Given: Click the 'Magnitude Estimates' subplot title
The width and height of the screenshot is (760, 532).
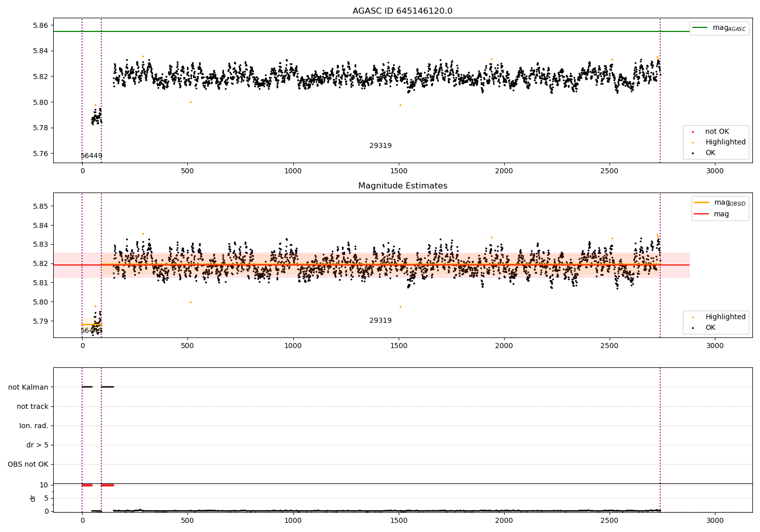Looking at the screenshot, I should pos(402,186).
